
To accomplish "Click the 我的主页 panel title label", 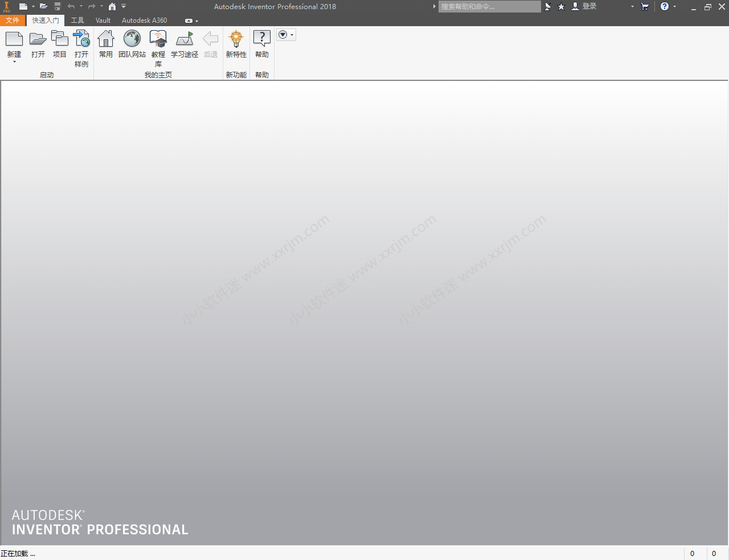I will click(158, 75).
